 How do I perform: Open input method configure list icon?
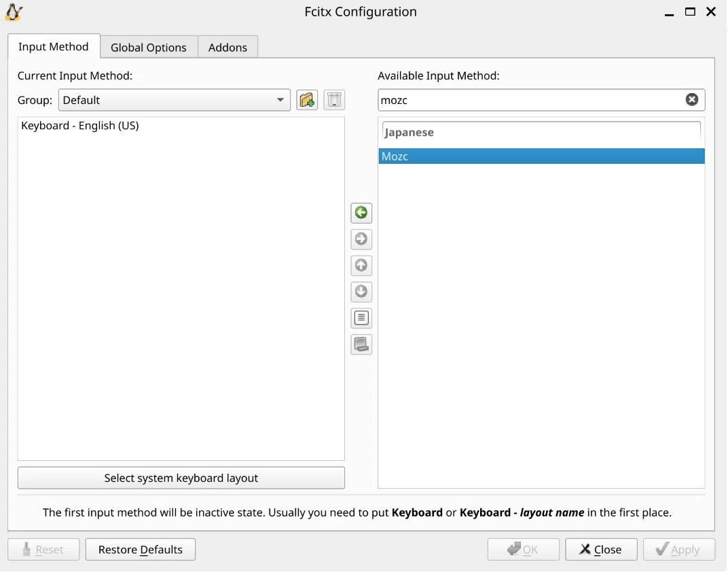click(361, 318)
